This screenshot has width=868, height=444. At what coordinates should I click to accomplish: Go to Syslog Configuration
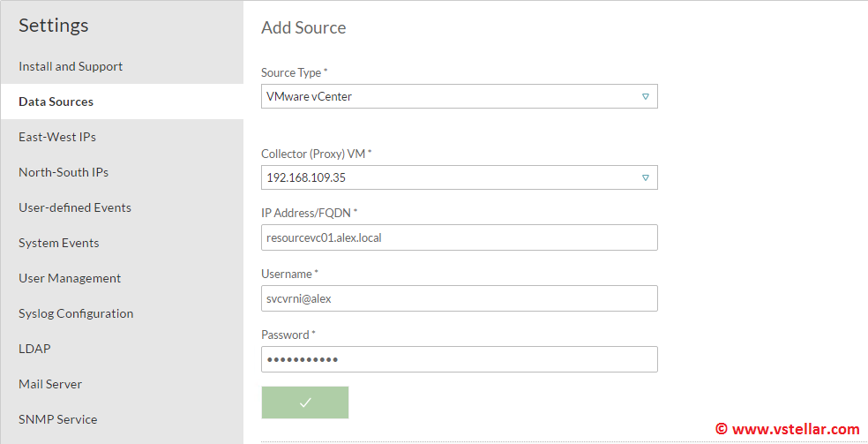(x=76, y=313)
